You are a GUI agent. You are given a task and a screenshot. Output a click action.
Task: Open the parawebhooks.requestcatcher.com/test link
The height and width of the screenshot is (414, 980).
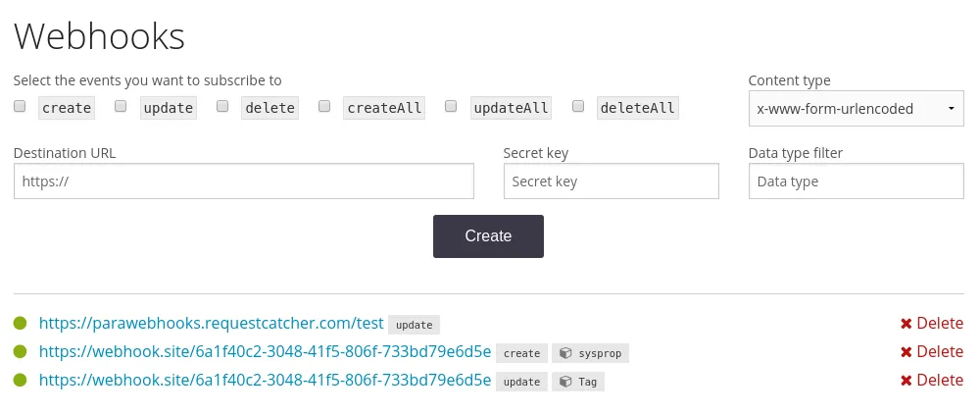tap(211, 324)
